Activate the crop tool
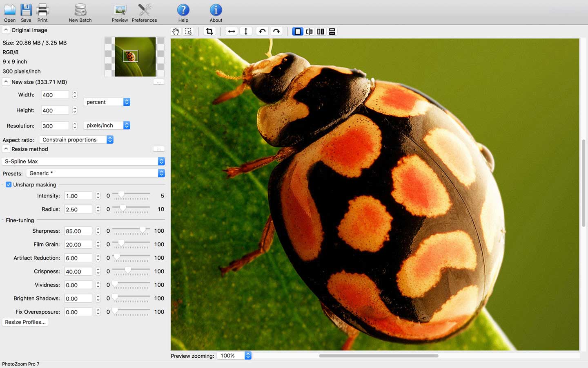588x368 pixels. click(x=209, y=31)
